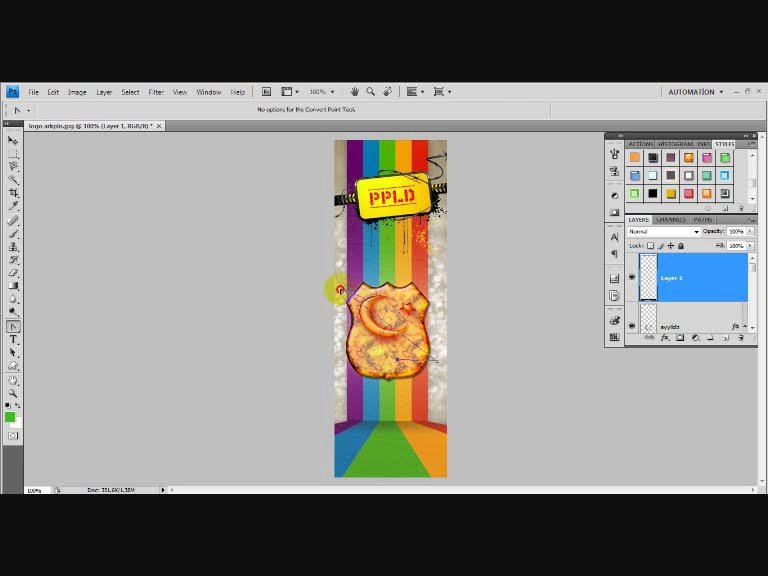Switch to the Paths tab
Image resolution: width=768 pixels, height=576 pixels.
(703, 220)
